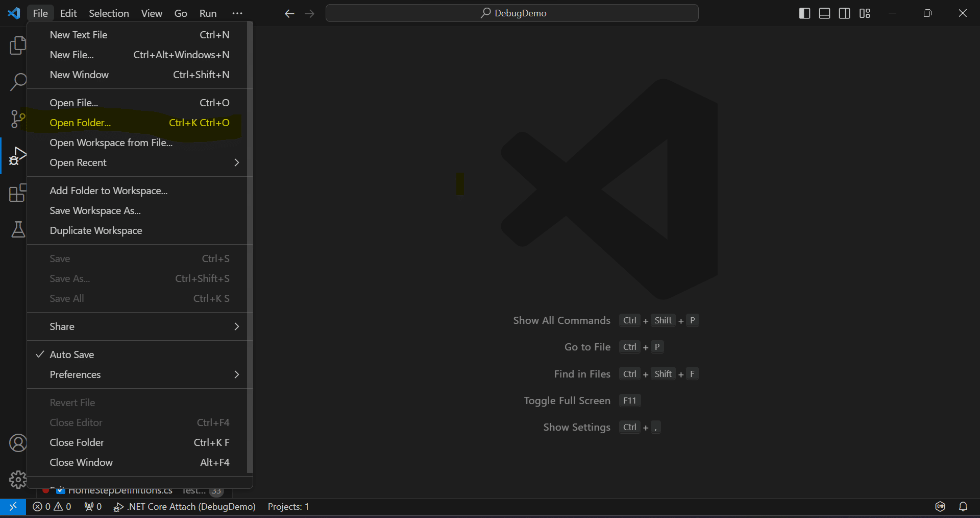Click the File menu in the menu bar
This screenshot has height=518, width=980.
click(x=40, y=13)
